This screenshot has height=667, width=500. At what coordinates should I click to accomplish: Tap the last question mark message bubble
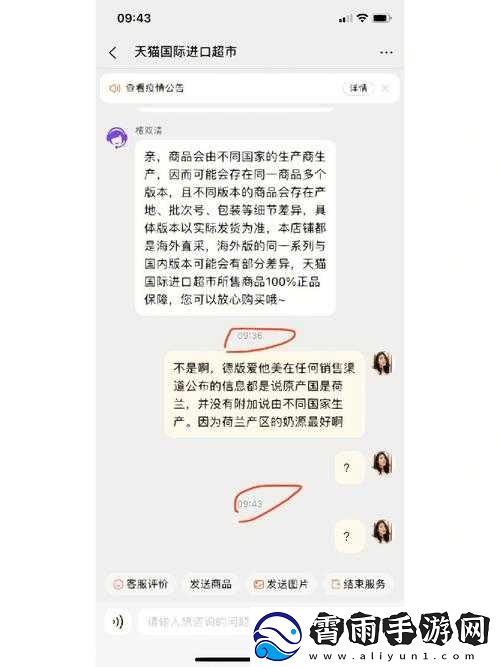point(349,536)
